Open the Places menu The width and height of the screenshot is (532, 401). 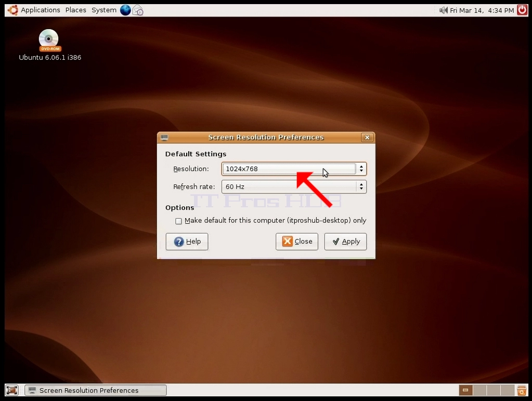click(x=75, y=10)
